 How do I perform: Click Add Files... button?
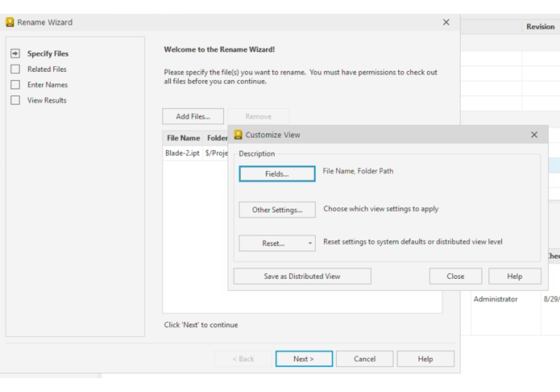point(193,116)
